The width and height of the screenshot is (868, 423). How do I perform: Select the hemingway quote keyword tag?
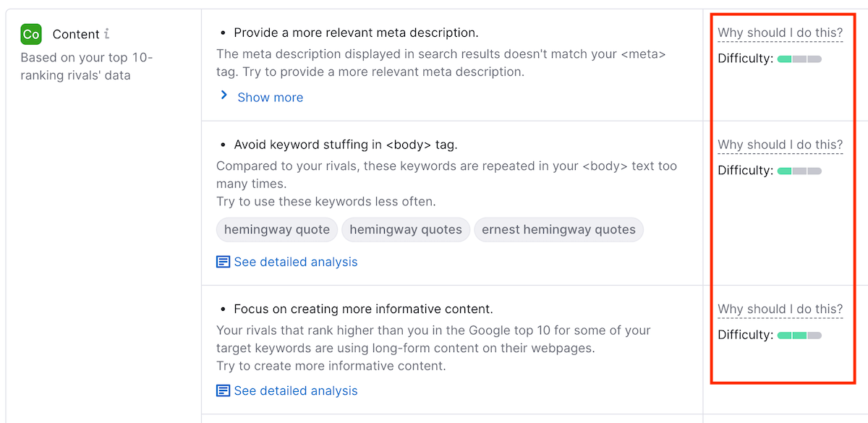(276, 230)
